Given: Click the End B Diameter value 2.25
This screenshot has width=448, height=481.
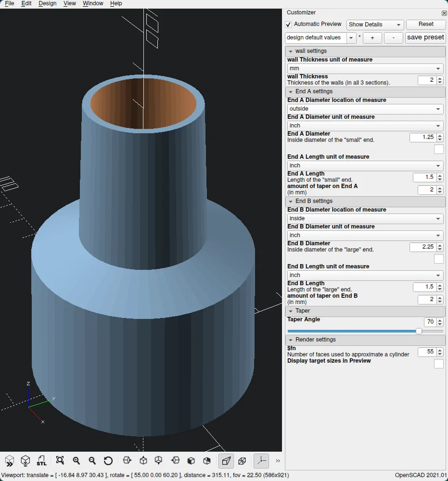Looking at the screenshot, I should (423, 247).
